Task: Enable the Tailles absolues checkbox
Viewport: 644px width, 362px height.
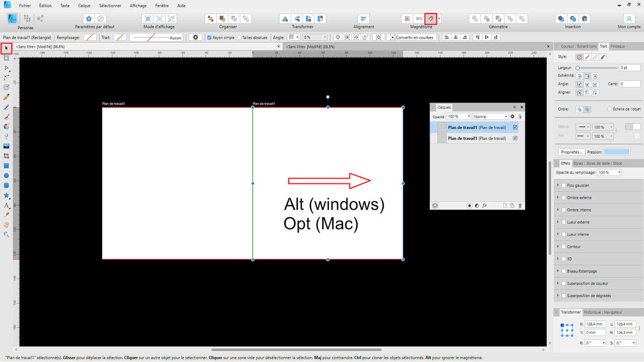Action: (239, 37)
